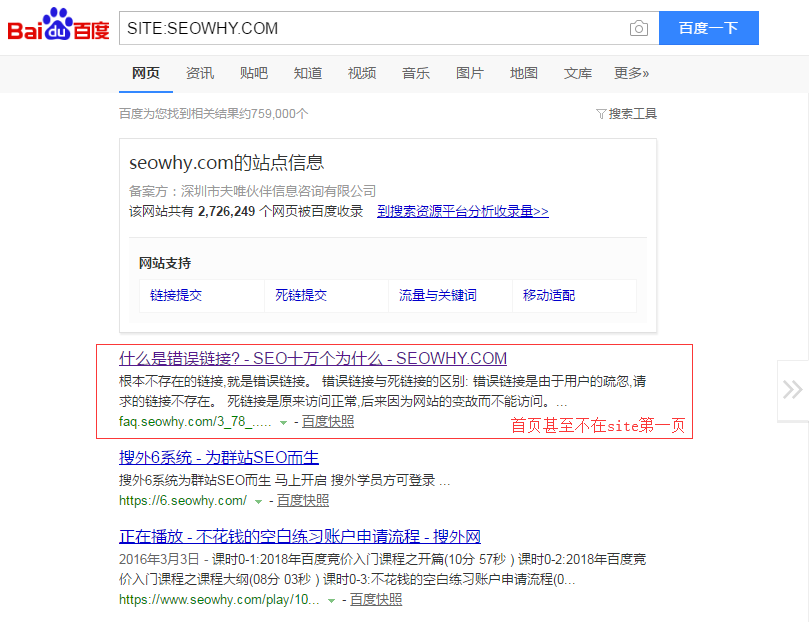Viewport: 809px width, 622px height.
Task: Switch to the 贴吧 tab
Action: [x=254, y=73]
